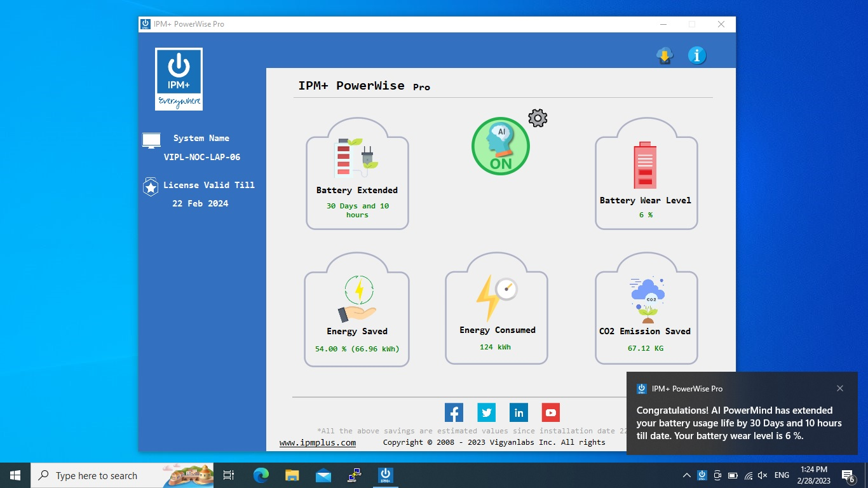This screenshot has height=488, width=868.
Task: Open the Mail app on the taskbar
Action: tap(323, 475)
